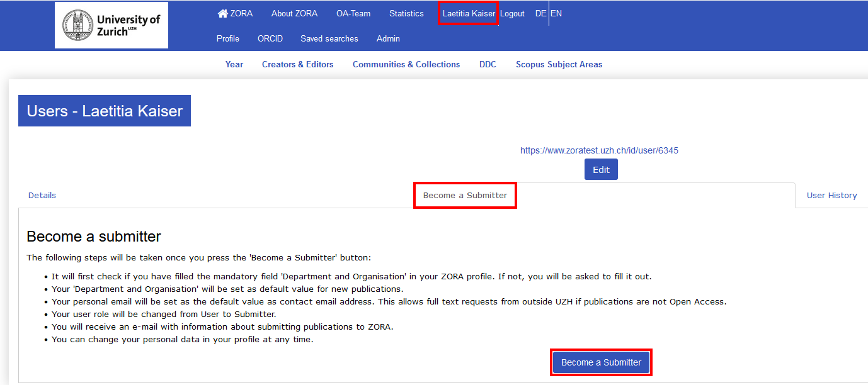This screenshot has width=868, height=385.
Task: Switch to the Details tab
Action: click(42, 195)
